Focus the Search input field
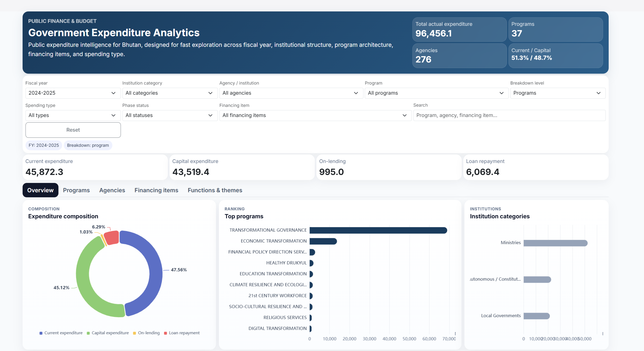Screen dimensions: 644x351 [x=509, y=115]
